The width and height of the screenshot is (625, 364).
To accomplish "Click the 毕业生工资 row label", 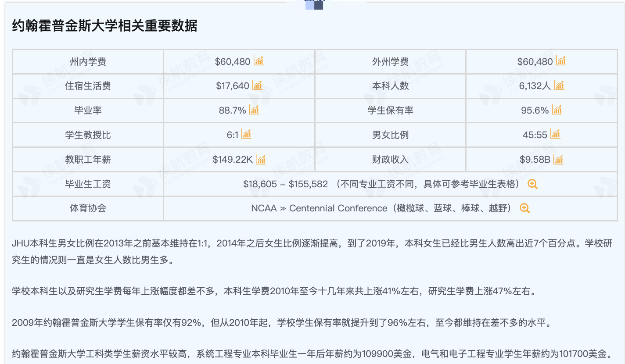I will 88,184.
